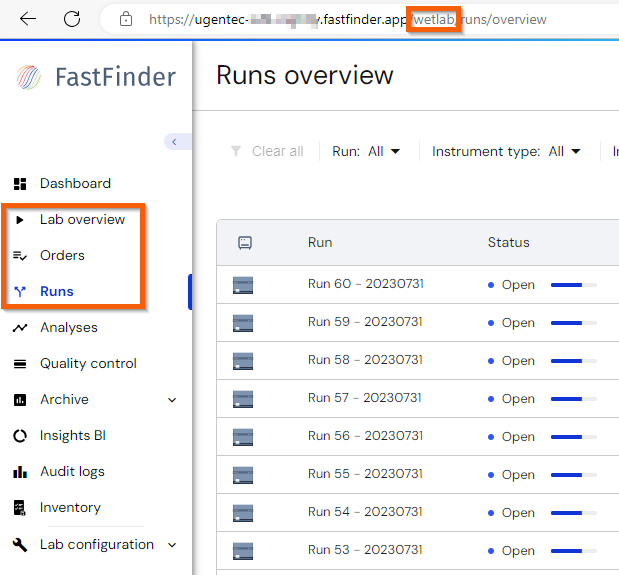Click Open status of Run 53

(x=512, y=551)
